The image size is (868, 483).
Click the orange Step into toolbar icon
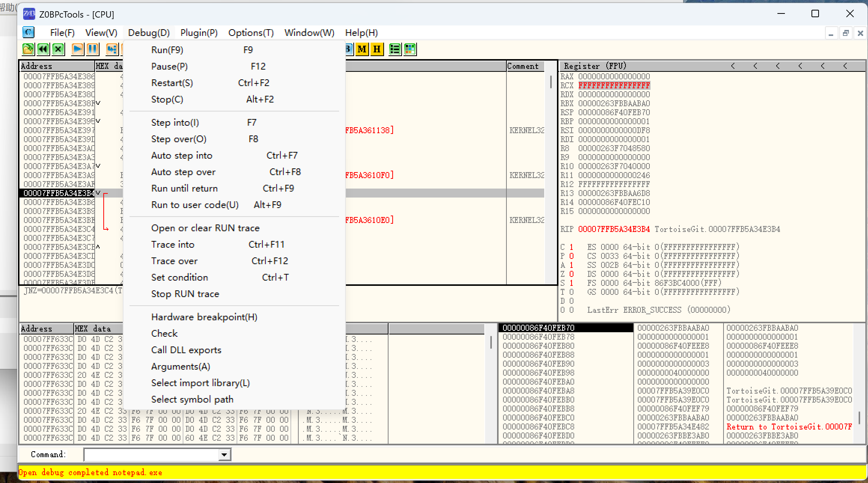coord(112,49)
